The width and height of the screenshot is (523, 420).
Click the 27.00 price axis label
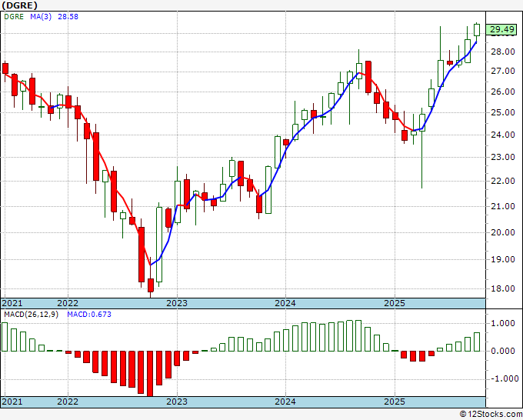point(503,71)
